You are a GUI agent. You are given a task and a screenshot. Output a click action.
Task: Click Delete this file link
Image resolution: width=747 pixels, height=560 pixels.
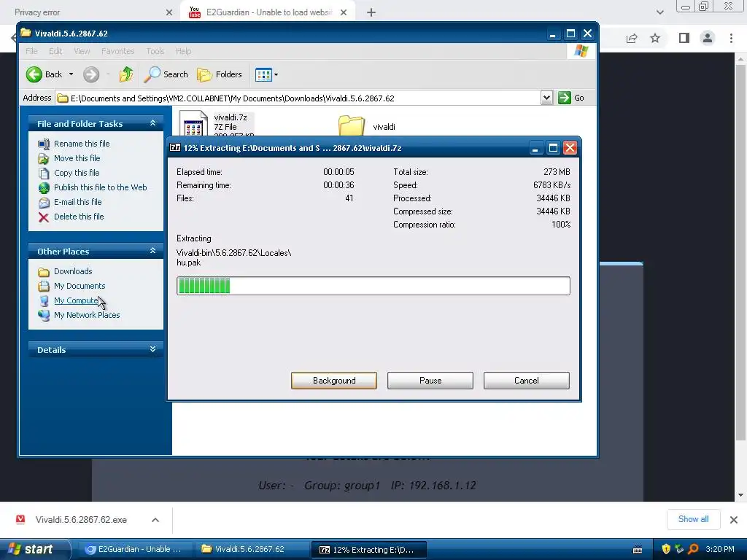tap(79, 216)
